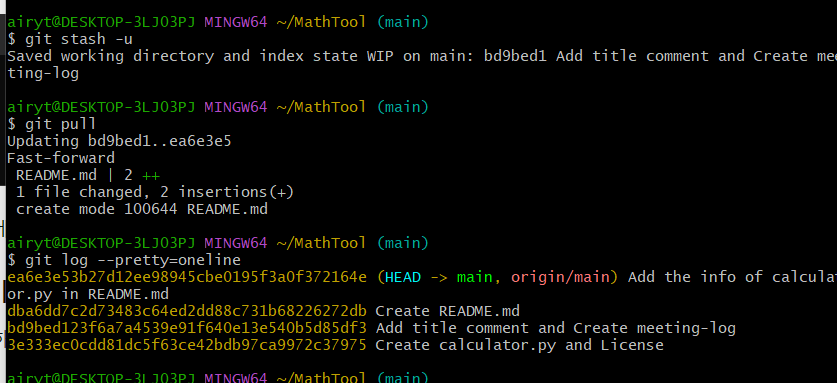This screenshot has height=383, width=837.
Task: Click "~/MathTool" in the prompt above git log
Action: tap(321, 243)
